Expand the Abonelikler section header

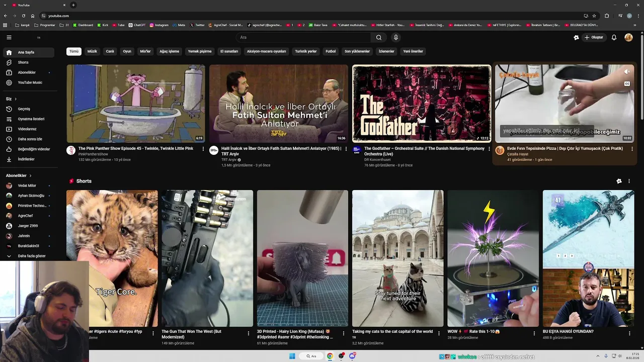[x=19, y=175]
